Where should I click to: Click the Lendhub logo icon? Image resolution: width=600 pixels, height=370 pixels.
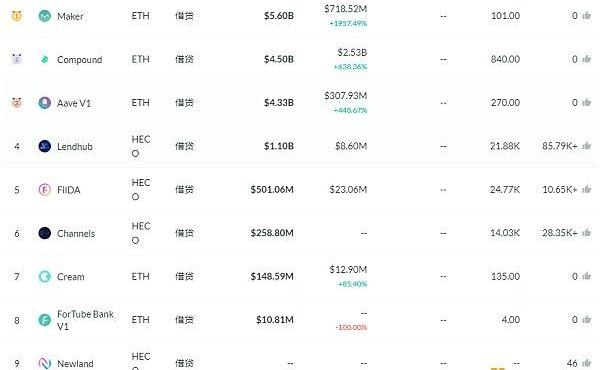click(x=45, y=146)
